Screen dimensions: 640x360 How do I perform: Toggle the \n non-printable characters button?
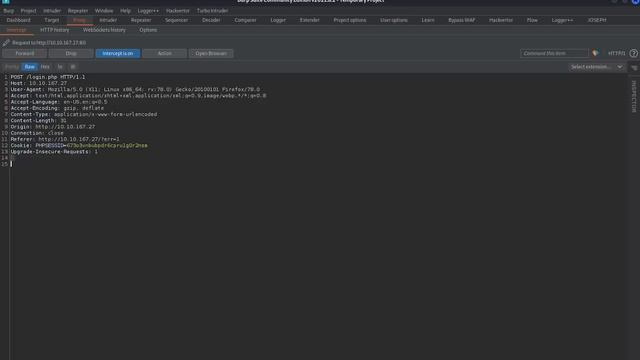click(60, 67)
